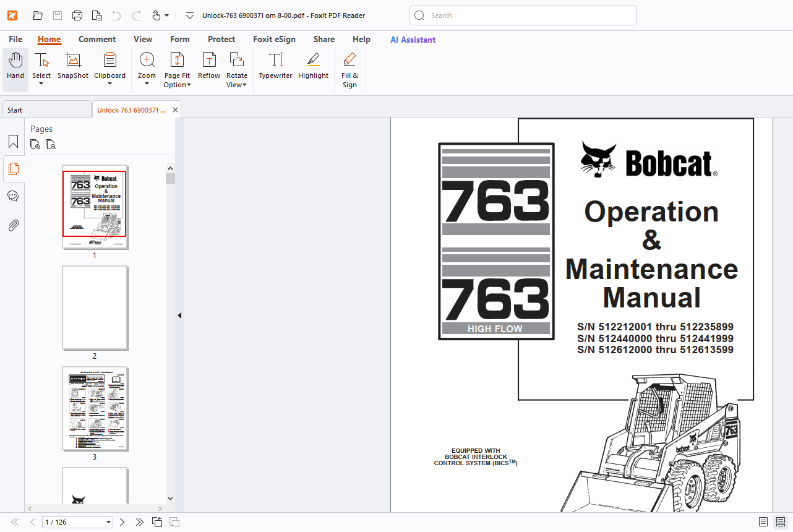
Task: Click the Redo arrow icon
Action: coord(136,15)
